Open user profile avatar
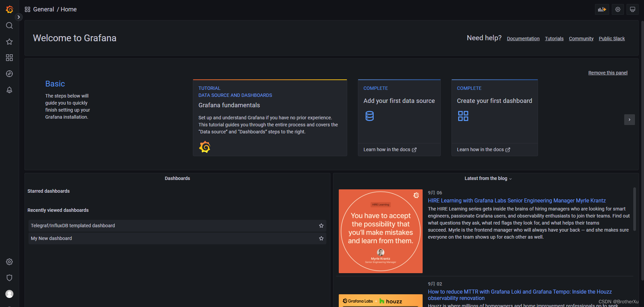This screenshot has width=644, height=307. pyautogui.click(x=9, y=294)
